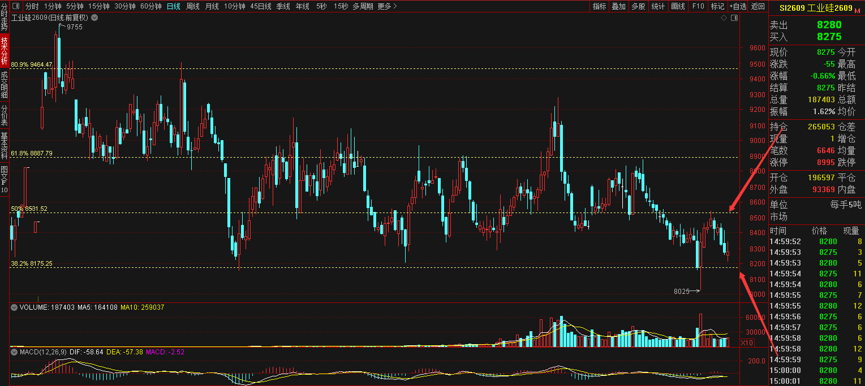865x386 pixels.
Task: Click the 15:00:01 trade row
Action: (x=817, y=381)
